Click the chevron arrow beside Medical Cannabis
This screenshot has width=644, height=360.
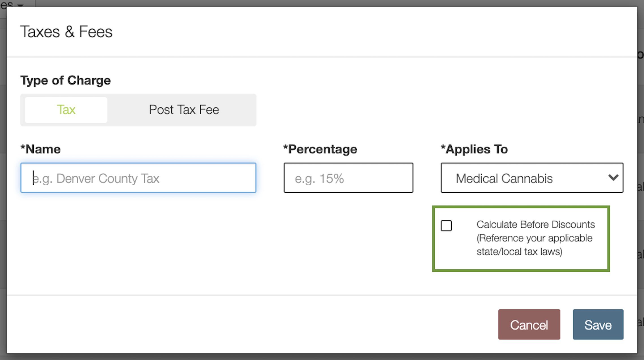613,178
